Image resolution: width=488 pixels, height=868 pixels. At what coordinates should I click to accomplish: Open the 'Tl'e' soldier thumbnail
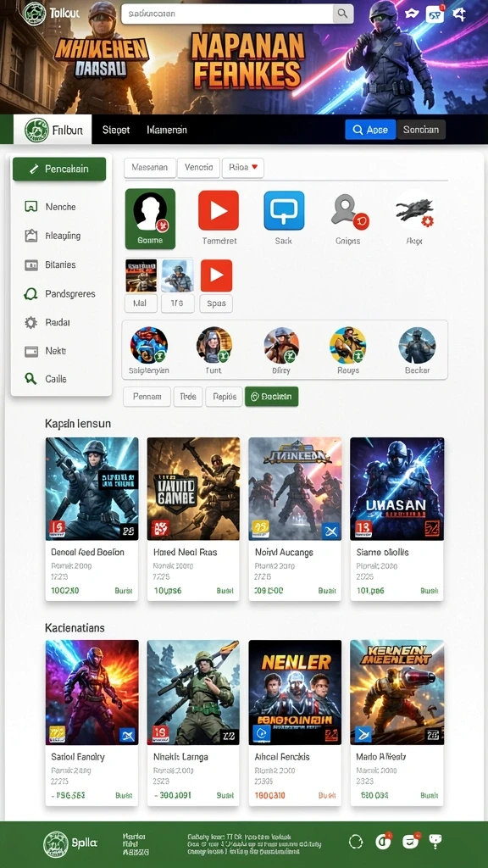pos(178,275)
